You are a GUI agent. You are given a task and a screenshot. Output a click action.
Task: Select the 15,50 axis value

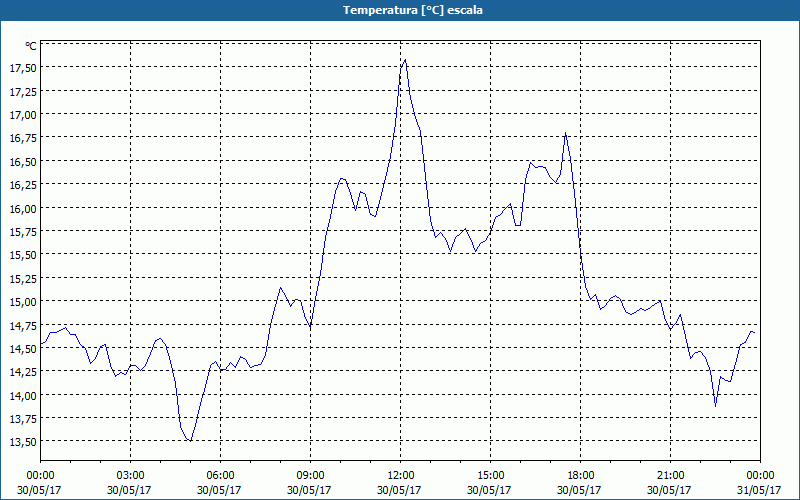[x=23, y=255]
